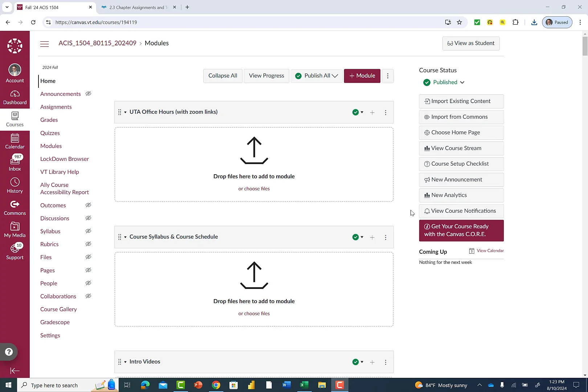
Task: Open the Calendar from global navigation
Action: [x=15, y=141]
